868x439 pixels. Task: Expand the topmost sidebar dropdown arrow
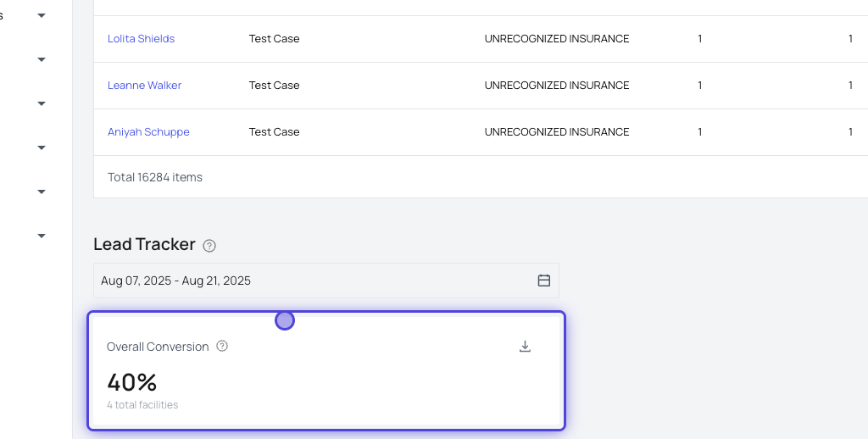click(42, 16)
